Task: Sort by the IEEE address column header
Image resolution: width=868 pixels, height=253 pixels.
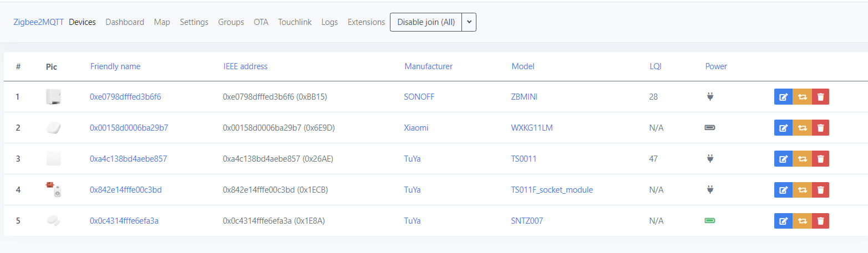Action: [x=245, y=66]
